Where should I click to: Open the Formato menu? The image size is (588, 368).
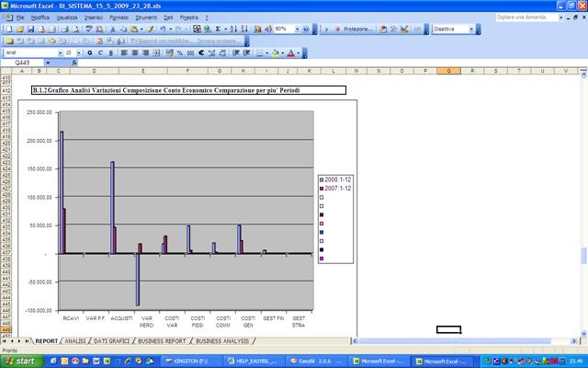tap(119, 17)
